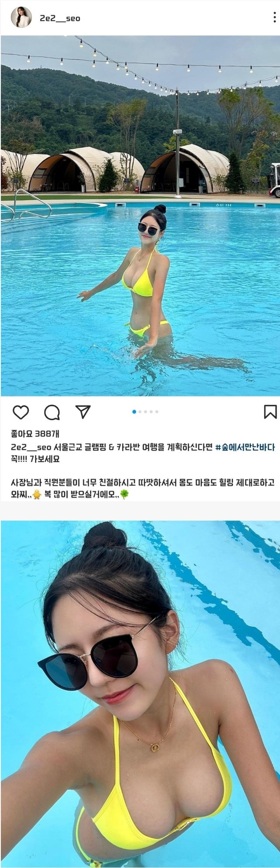View the 좋아요 388개 likes list
The width and height of the screenshot is (280, 868).
[x=35, y=434]
